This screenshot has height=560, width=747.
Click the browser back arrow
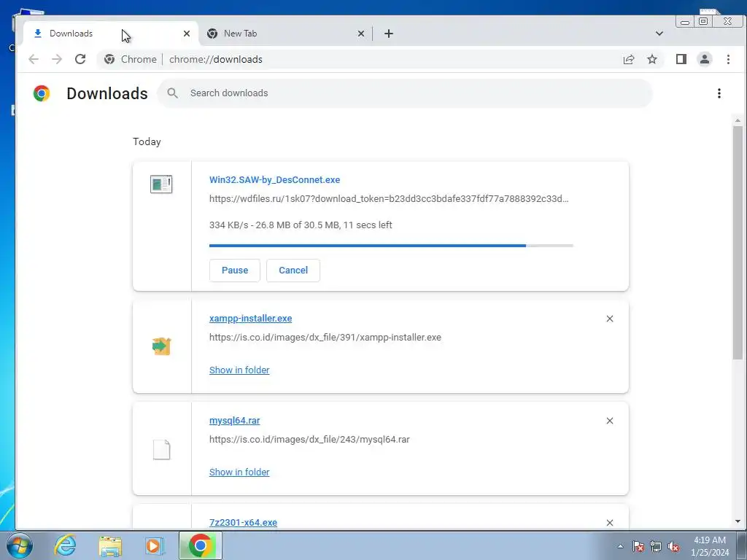pos(34,59)
